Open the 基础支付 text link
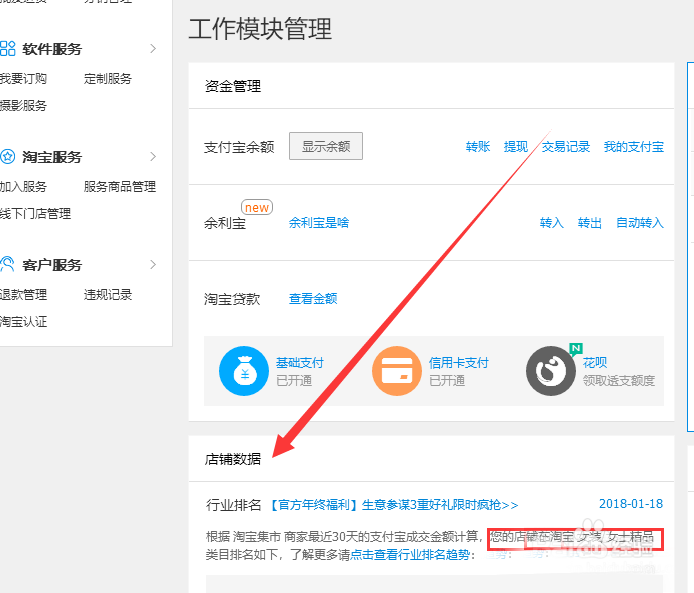The width and height of the screenshot is (694, 593). [300, 362]
